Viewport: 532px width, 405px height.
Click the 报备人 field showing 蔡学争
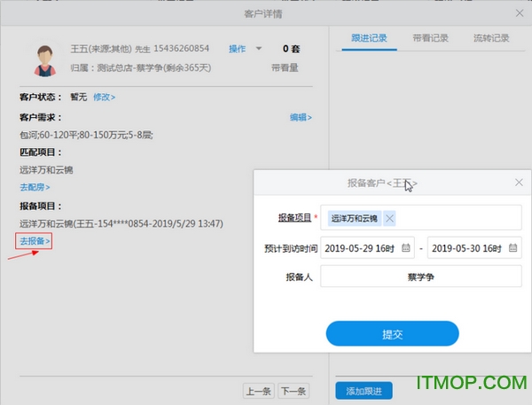pyautogui.click(x=421, y=277)
